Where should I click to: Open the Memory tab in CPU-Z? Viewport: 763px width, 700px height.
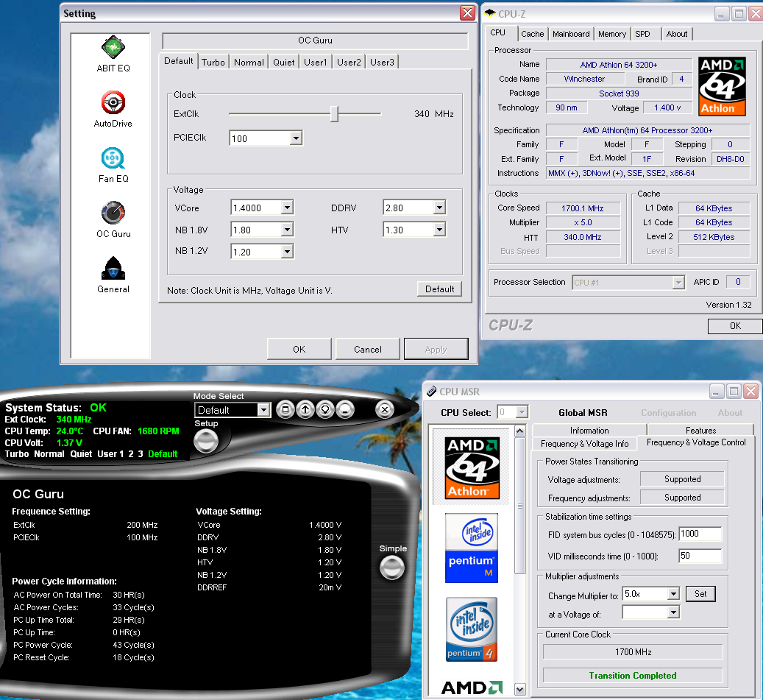pyautogui.click(x=612, y=34)
